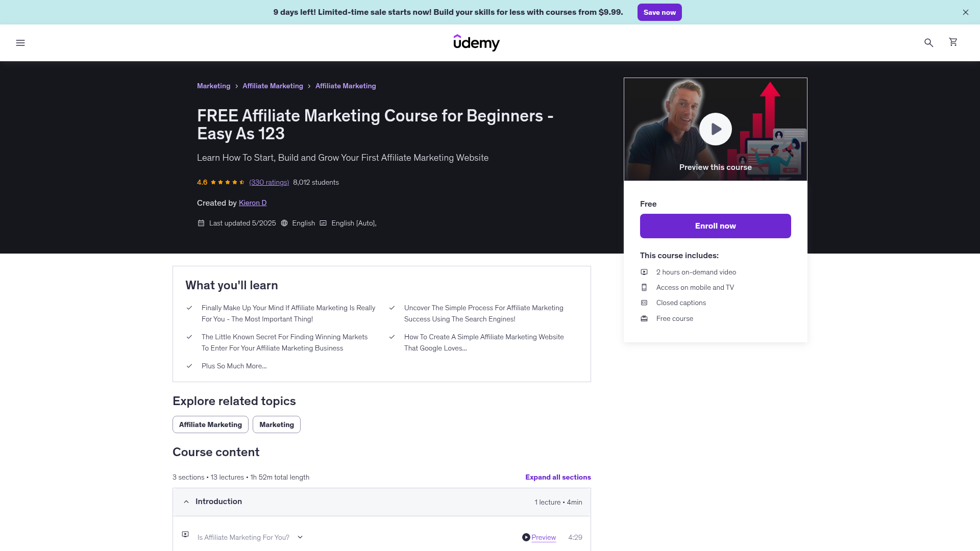Screen dimensions: 980x551
Task: Click the Free course gift icon
Action: (644, 318)
